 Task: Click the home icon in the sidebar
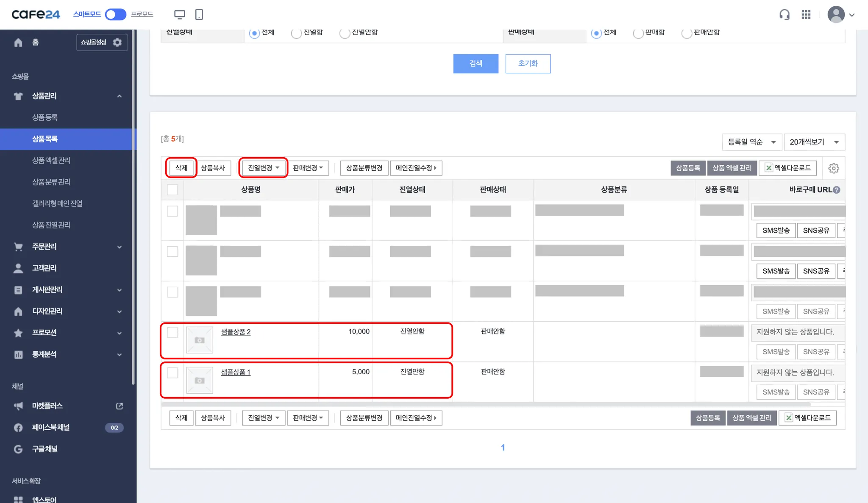pyautogui.click(x=18, y=42)
